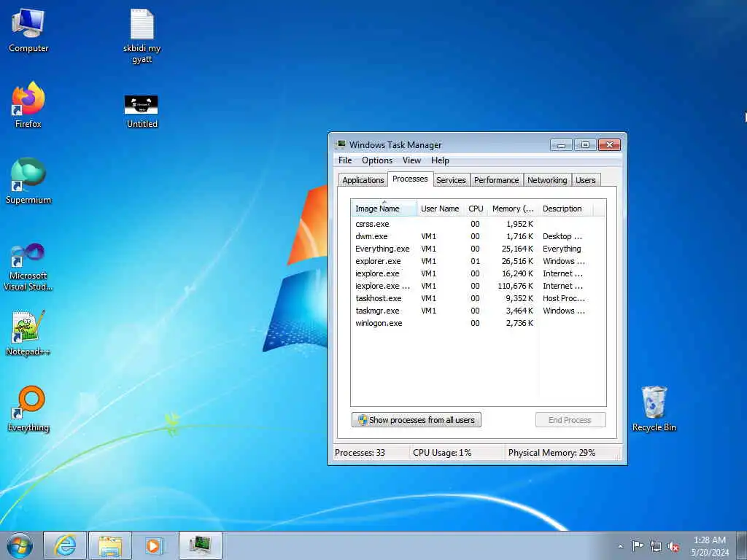Select the 'skbidi my gyatt' text file icon

point(142,36)
